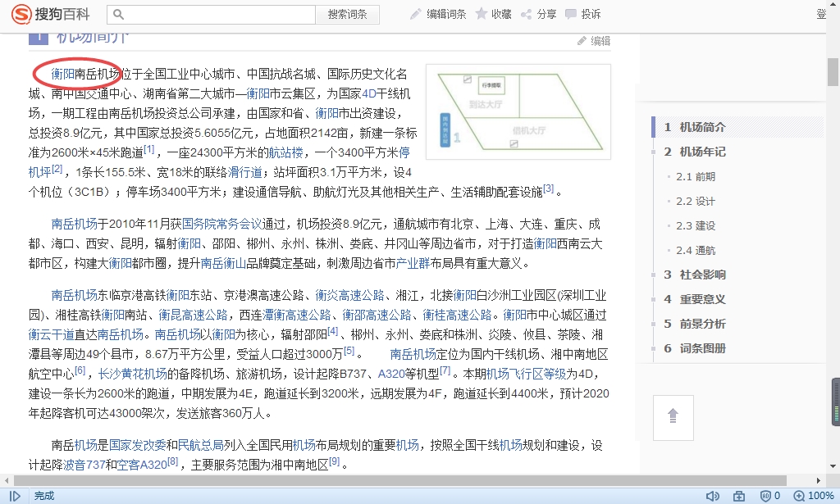Open 词条图册 from the contents list
This screenshot has width=840, height=504.
coord(702,348)
